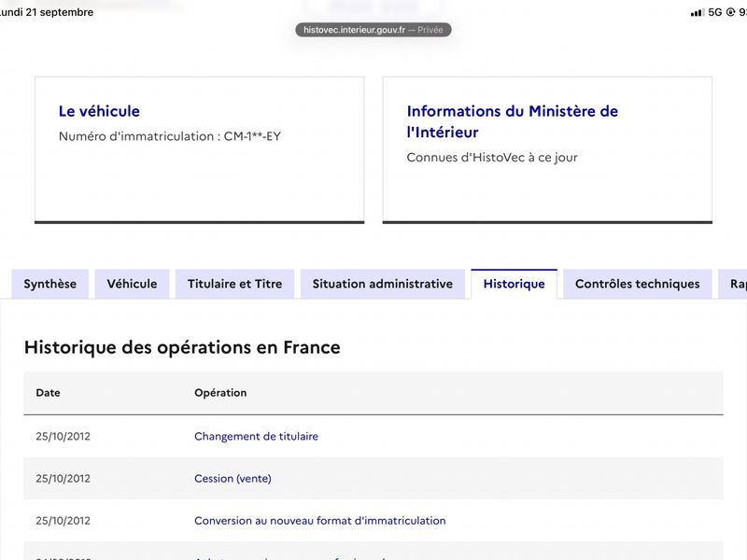The width and height of the screenshot is (747, 560).
Task: Select the Historique tab
Action: point(514,284)
